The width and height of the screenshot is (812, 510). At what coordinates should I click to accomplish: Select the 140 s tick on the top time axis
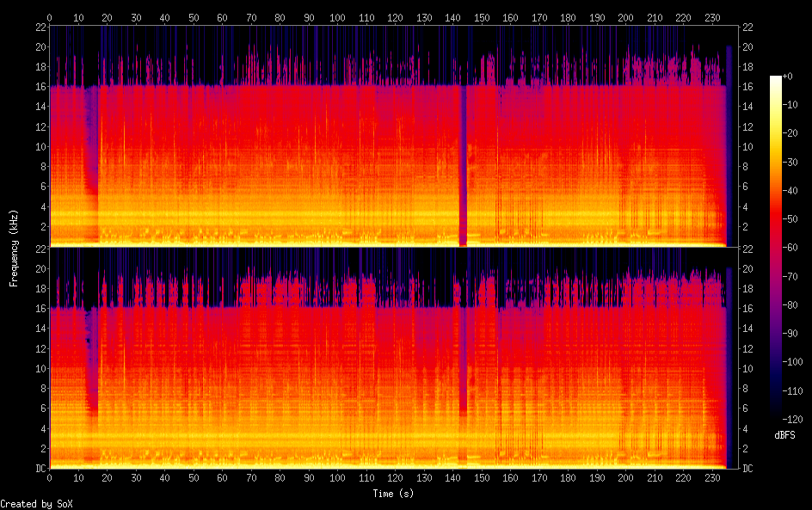pos(452,16)
